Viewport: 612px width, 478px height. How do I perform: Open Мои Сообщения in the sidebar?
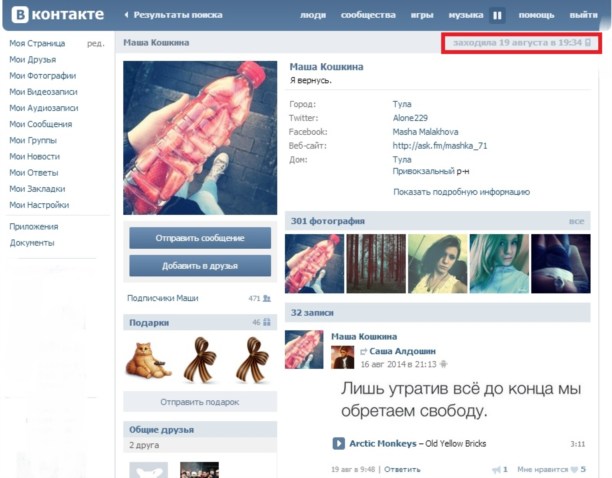pyautogui.click(x=40, y=124)
